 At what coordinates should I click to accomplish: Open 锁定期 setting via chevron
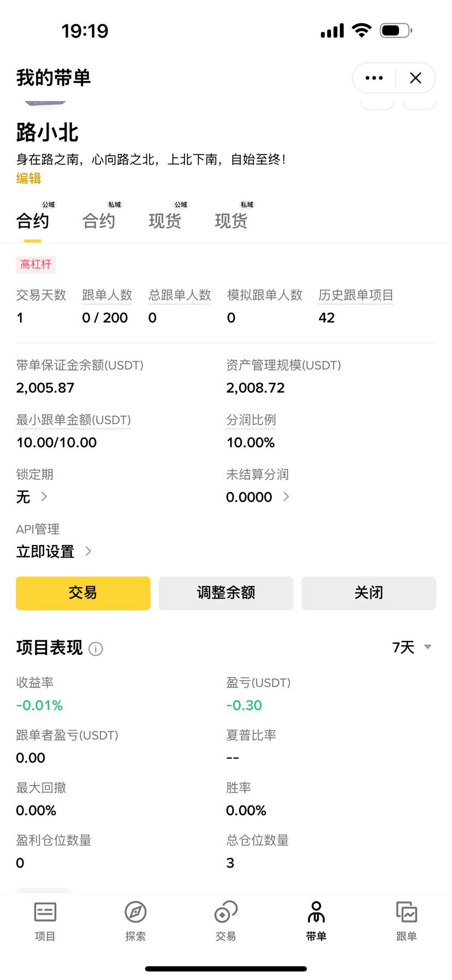coord(44,497)
